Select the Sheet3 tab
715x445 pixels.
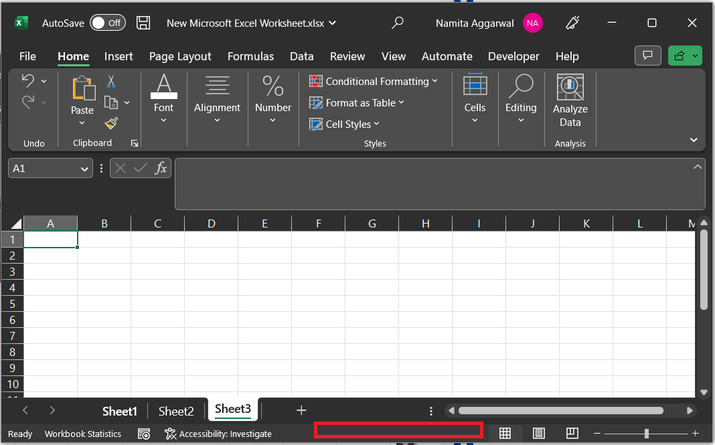point(233,409)
